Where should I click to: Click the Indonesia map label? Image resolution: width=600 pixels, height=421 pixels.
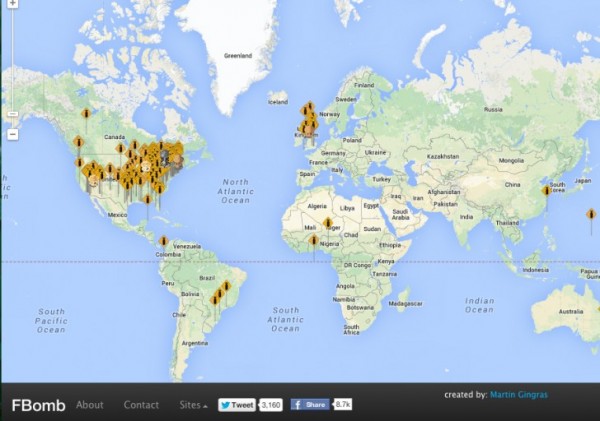(536, 270)
